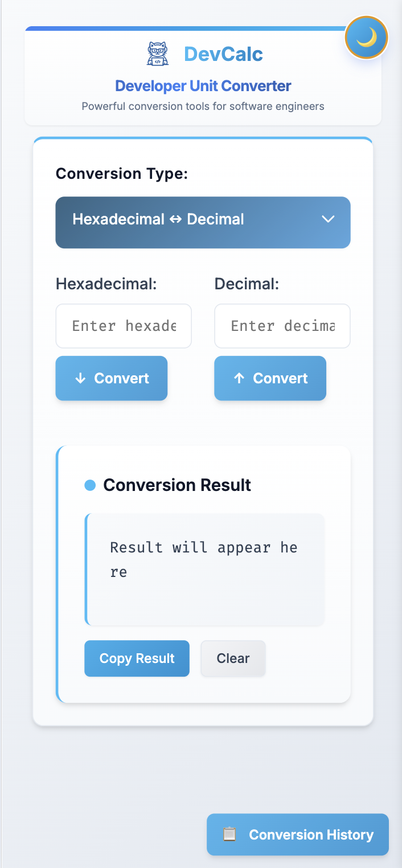Expand the Conversion Type selection menu

pyautogui.click(x=203, y=222)
